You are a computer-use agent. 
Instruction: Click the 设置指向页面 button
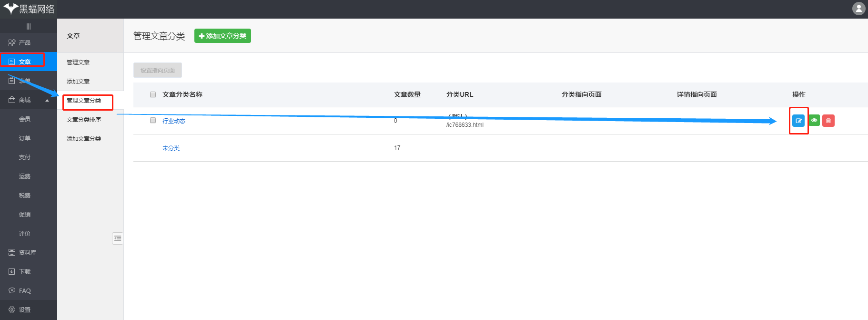pos(158,70)
